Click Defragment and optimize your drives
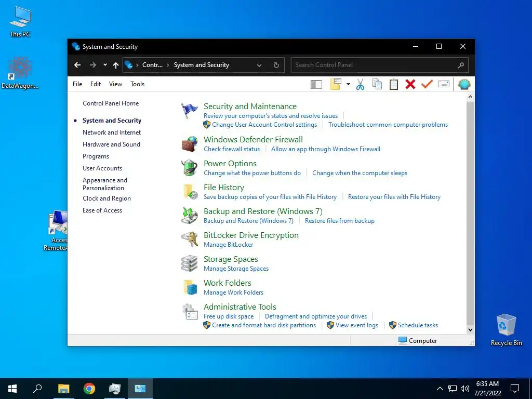 pyautogui.click(x=316, y=316)
